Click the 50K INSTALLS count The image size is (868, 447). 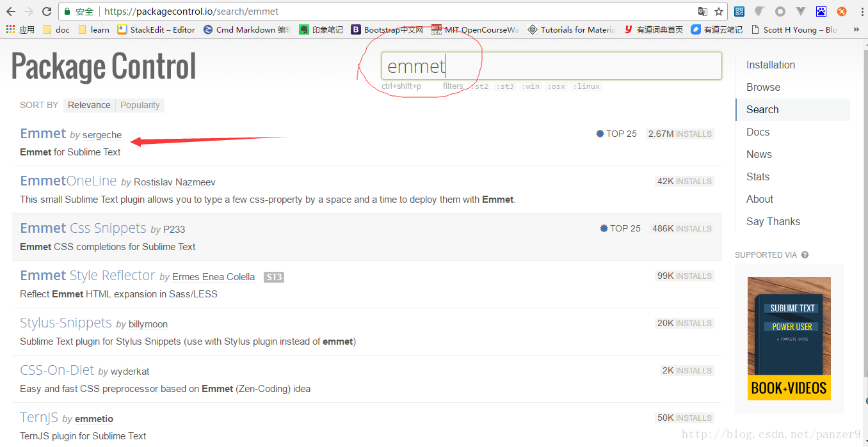point(684,418)
